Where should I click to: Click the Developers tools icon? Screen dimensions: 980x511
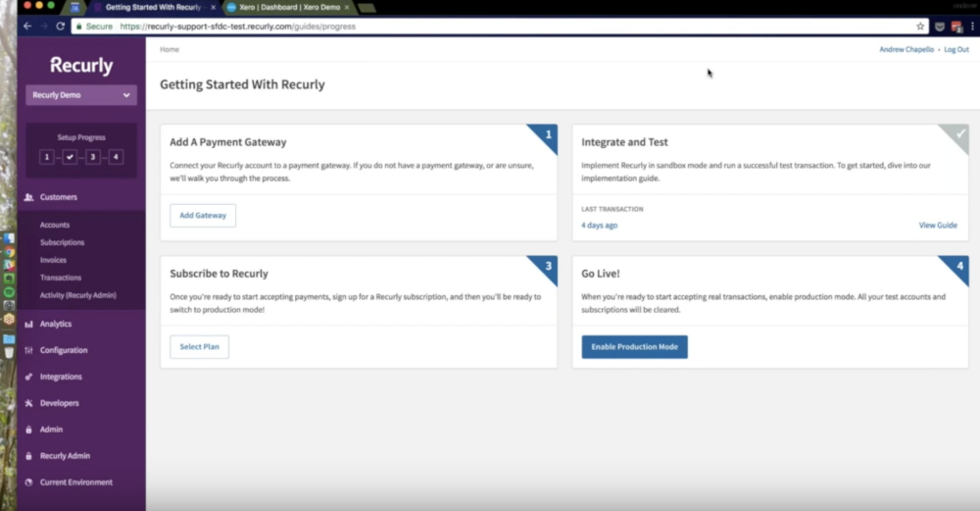pos(28,403)
